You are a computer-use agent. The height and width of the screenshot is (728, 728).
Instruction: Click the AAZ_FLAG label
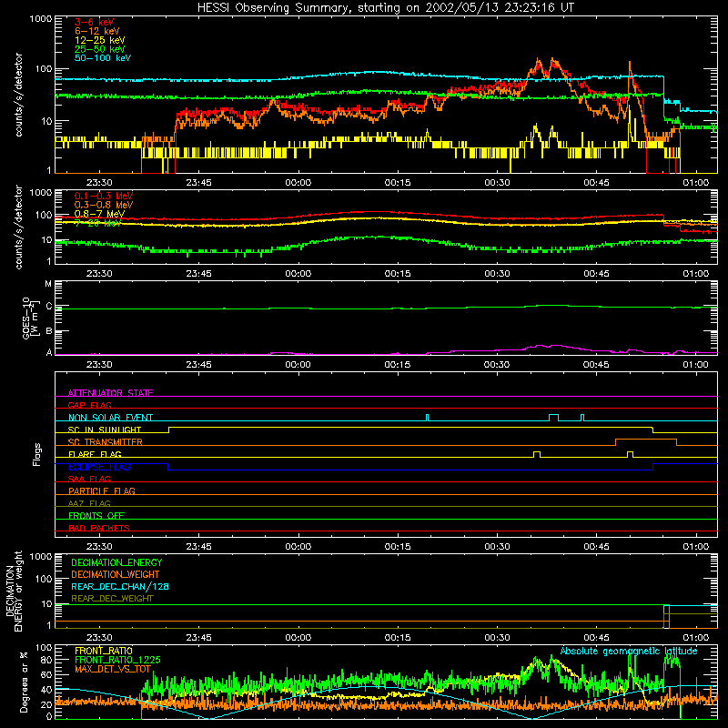[x=89, y=503]
